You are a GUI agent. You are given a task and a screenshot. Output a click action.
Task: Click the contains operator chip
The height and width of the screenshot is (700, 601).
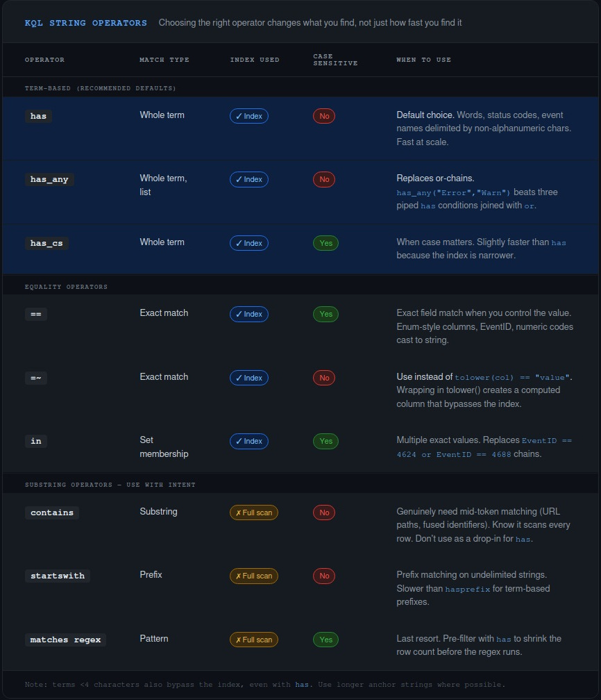52,512
